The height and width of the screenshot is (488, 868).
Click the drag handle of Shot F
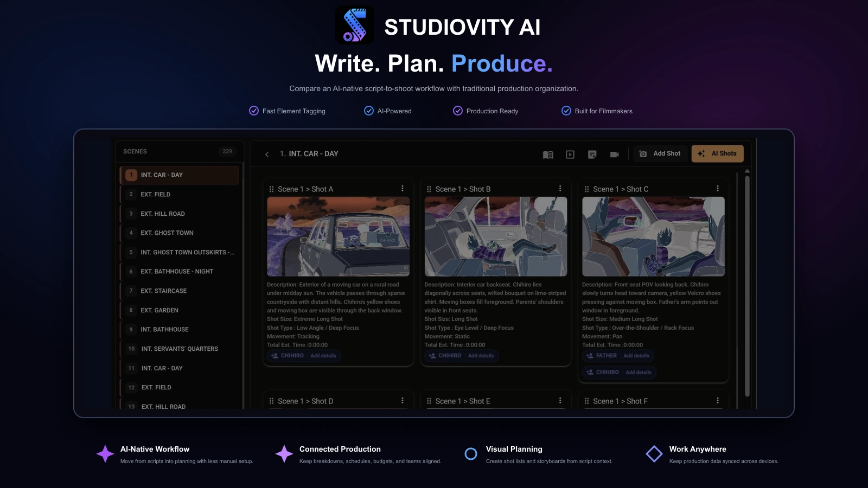(x=586, y=401)
